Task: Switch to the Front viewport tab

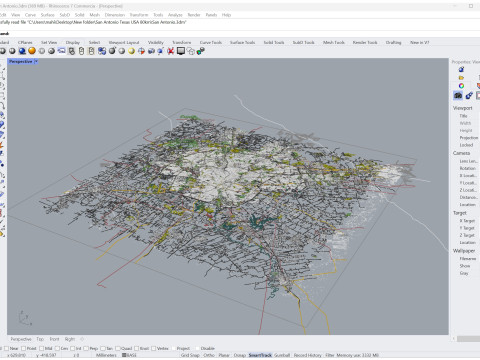Action: point(54,339)
